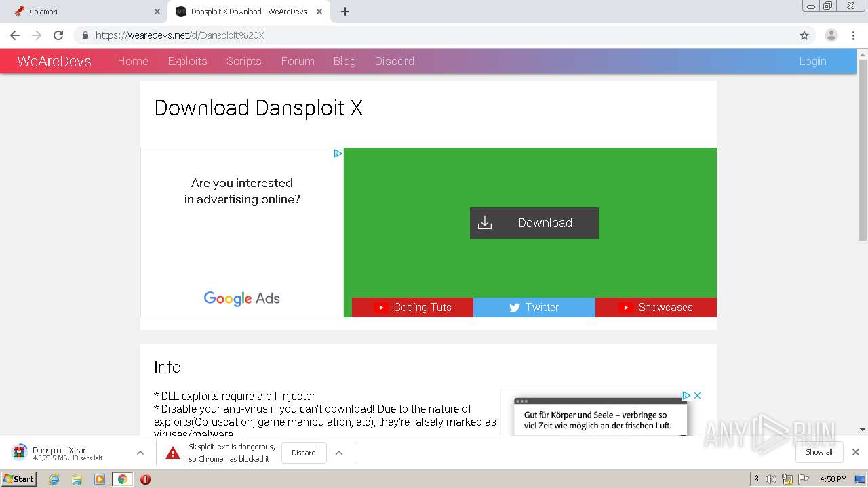This screenshot has width=868, height=488.
Task: Reload the current page
Action: click(x=58, y=35)
